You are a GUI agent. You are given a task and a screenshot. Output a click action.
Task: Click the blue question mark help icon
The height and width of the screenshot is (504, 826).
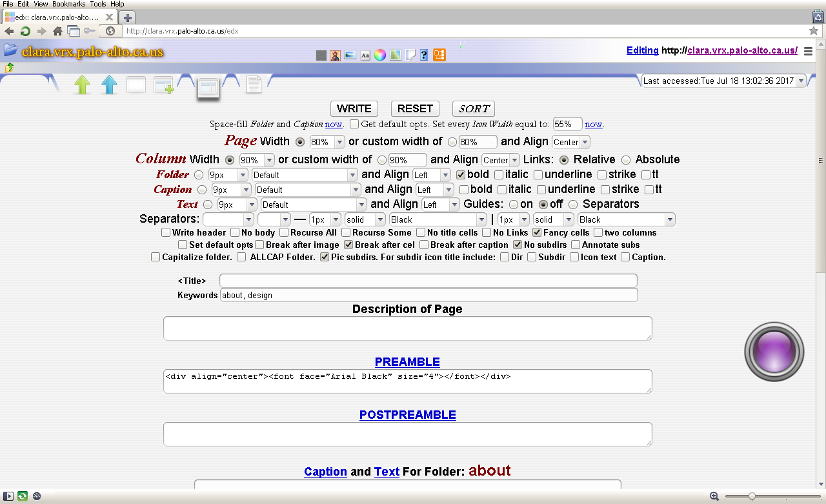424,55
